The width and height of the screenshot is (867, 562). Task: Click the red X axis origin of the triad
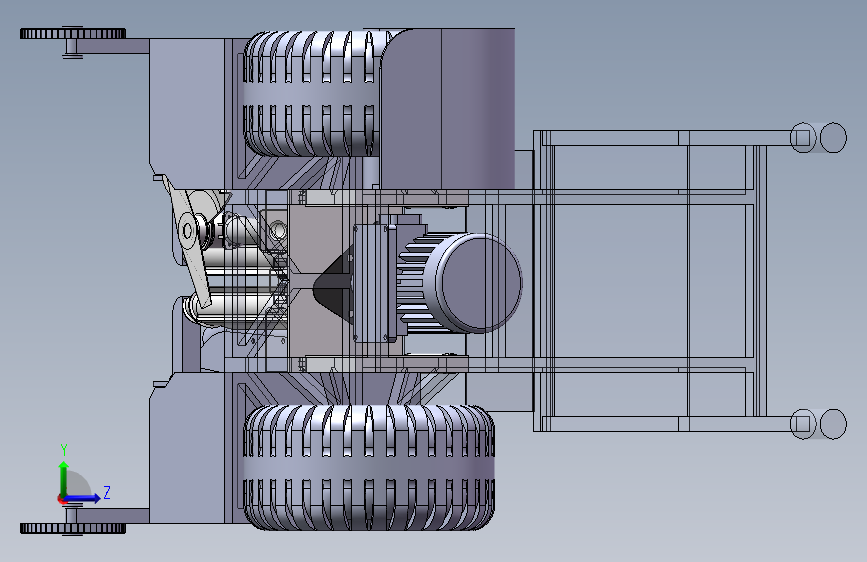tap(61, 499)
